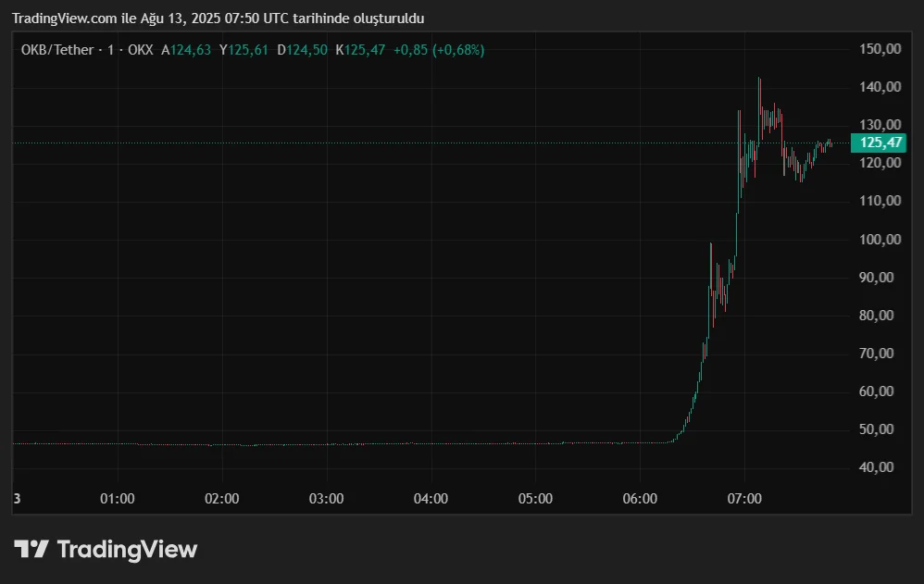Image resolution: width=924 pixels, height=584 pixels.
Task: Click the TradingView logo at the bottom
Action: coord(106,549)
